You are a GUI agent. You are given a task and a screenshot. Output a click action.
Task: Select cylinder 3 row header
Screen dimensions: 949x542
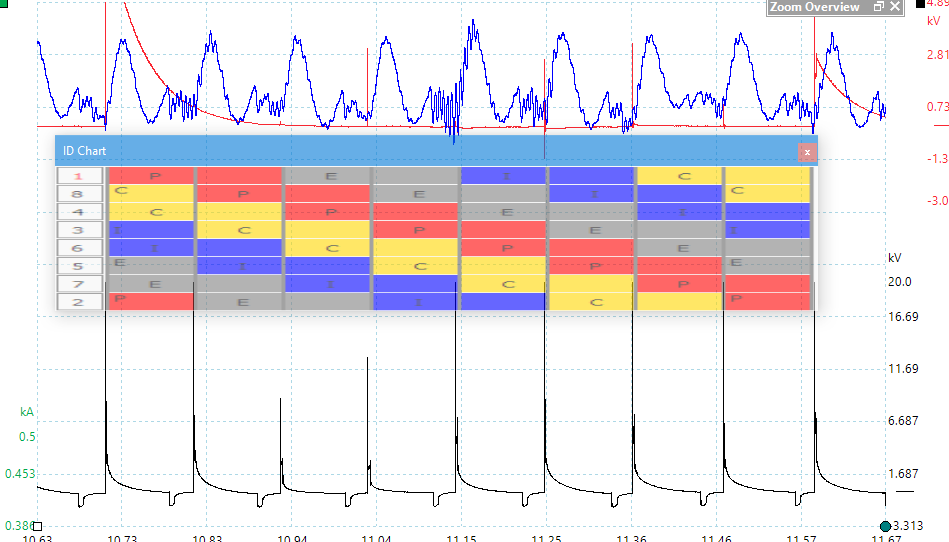79,230
